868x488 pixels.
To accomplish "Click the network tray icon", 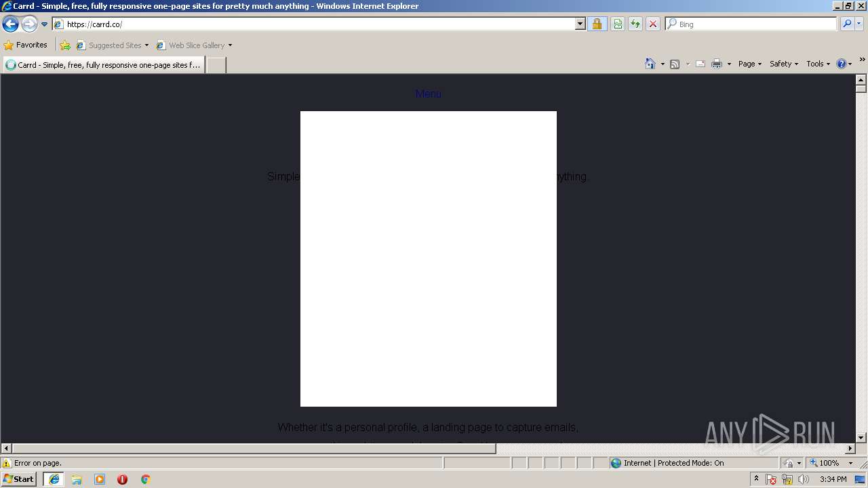I will (x=787, y=479).
